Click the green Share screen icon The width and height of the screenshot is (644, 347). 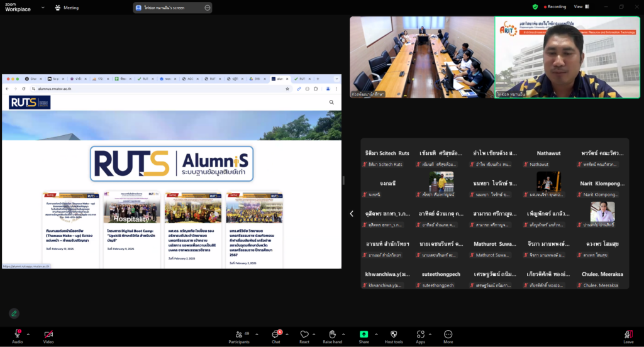pyautogui.click(x=364, y=334)
